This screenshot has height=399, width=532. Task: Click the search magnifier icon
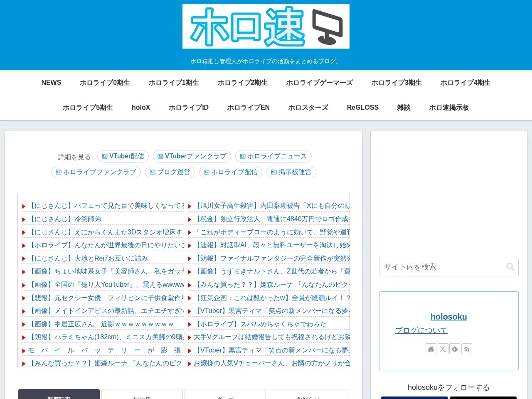coord(510,267)
